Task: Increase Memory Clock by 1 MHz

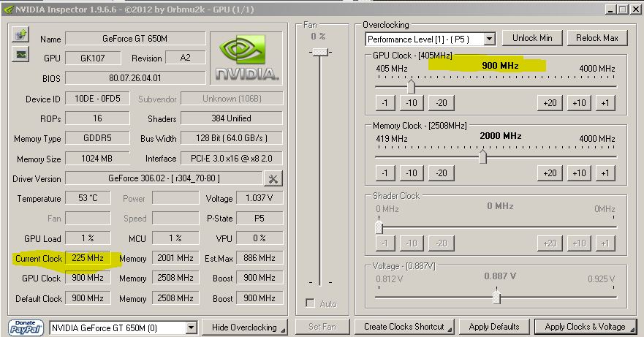Action: coord(605,173)
